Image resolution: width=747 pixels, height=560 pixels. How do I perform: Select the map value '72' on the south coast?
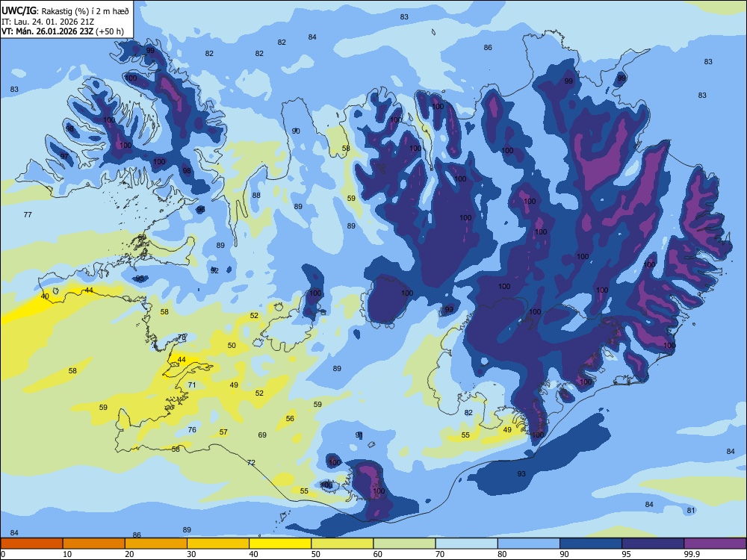(251, 462)
